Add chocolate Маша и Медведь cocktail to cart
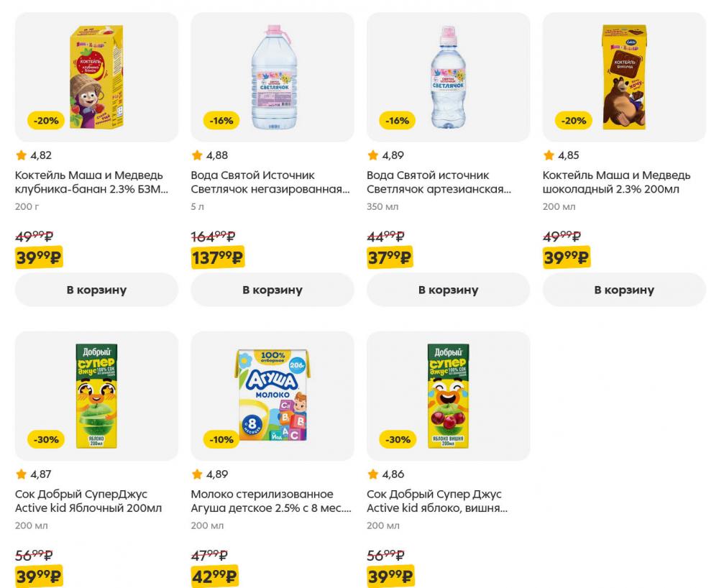The height and width of the screenshot is (588, 719). pyautogui.click(x=623, y=290)
